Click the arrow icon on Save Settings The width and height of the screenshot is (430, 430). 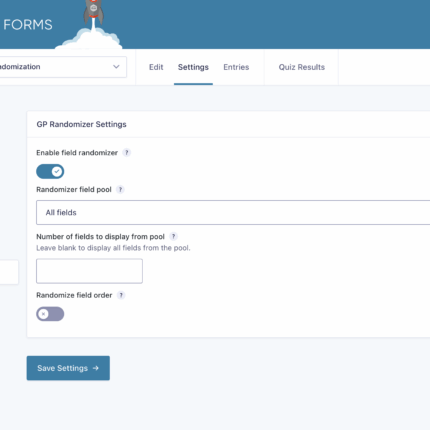(x=96, y=368)
